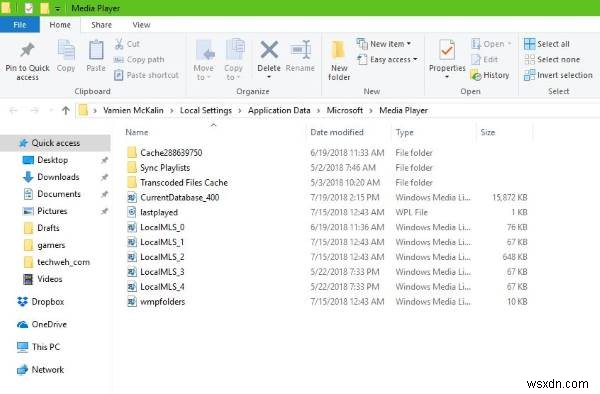Viewport: 600px width, 394px height.
Task: Click the Move to icon
Action: tap(204, 50)
